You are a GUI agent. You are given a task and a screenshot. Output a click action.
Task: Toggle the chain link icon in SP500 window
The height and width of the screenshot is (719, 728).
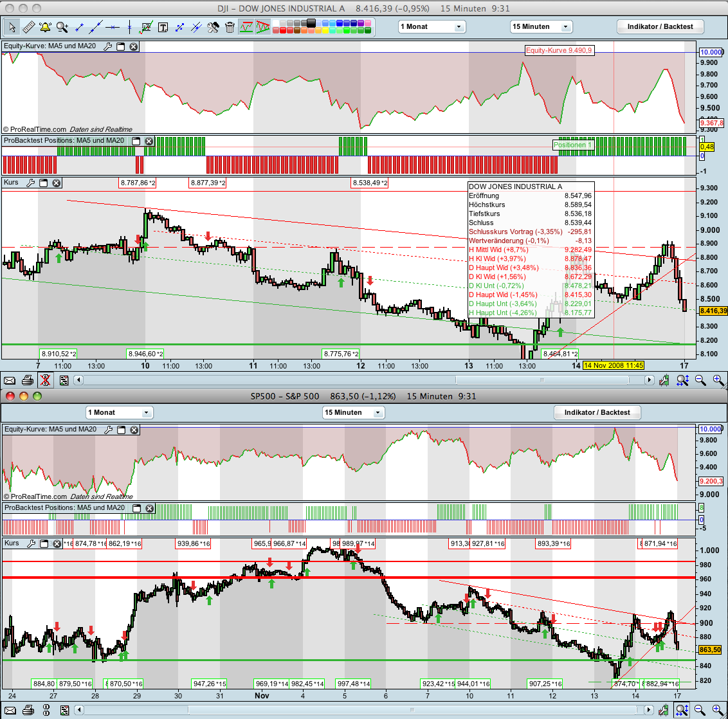(x=46, y=710)
